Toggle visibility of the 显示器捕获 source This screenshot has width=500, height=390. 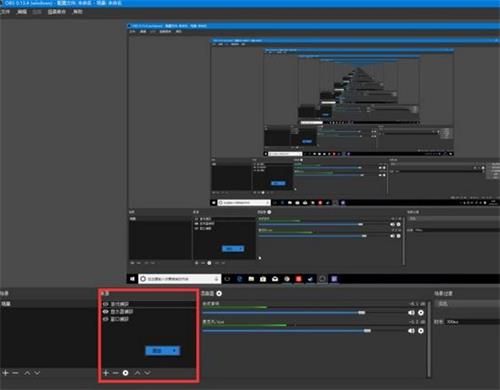(106, 312)
